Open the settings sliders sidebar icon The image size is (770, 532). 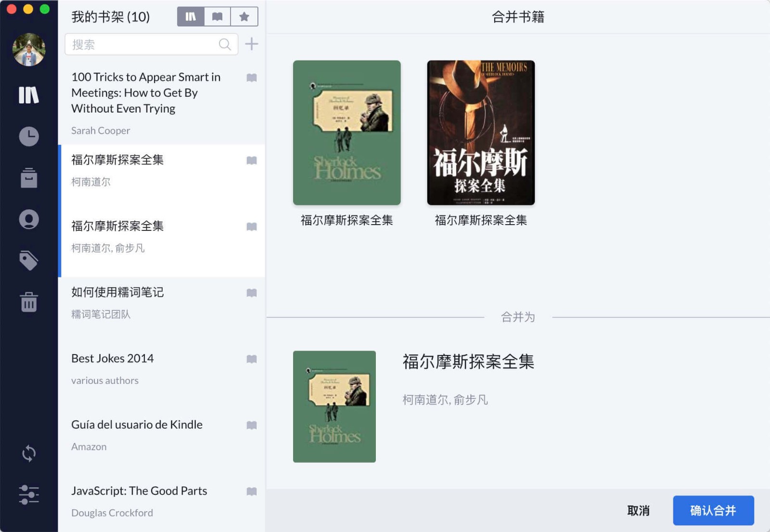tap(29, 495)
